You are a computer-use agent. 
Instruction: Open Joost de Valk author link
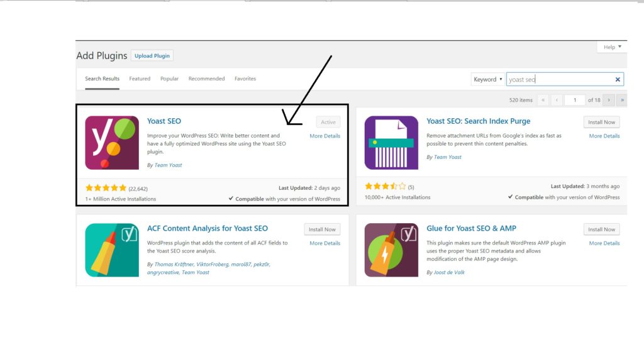(449, 273)
